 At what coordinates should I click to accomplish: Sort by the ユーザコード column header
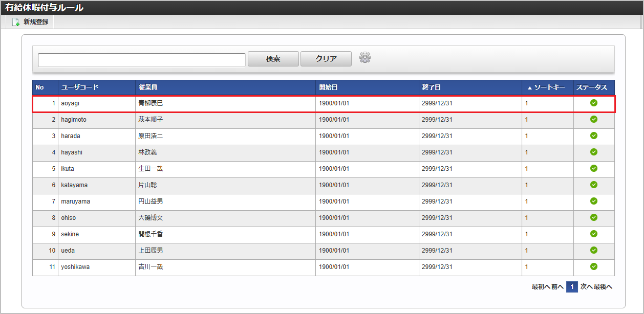[x=97, y=87]
